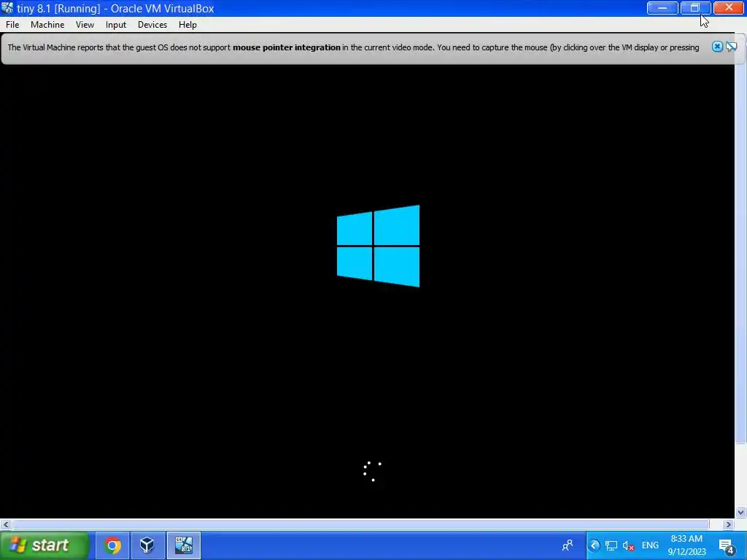Click the horizontal scrollbar track
Image resolution: width=747 pixels, height=560 pixels.
[x=361, y=524]
